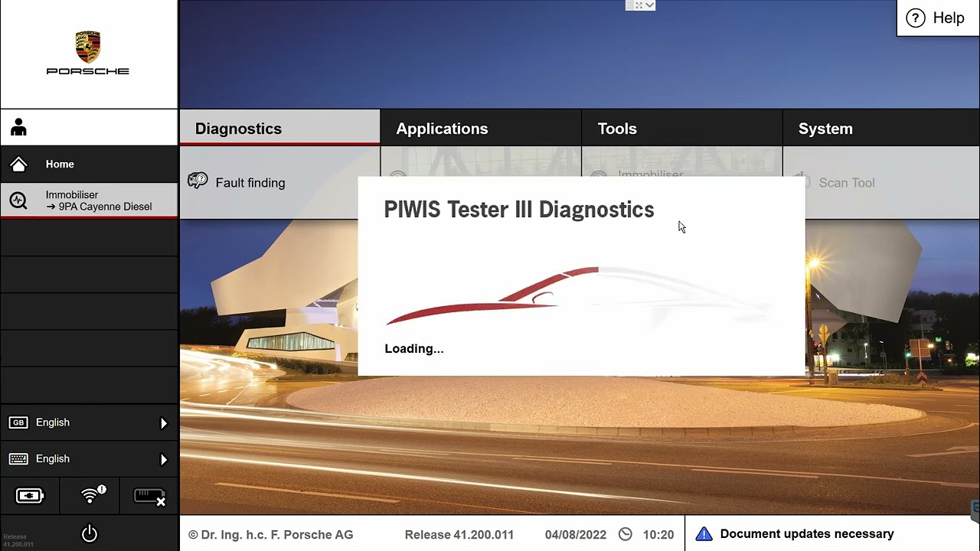Expand the top center toolbar chevron
This screenshot has height=551, width=980.
pyautogui.click(x=650, y=5)
